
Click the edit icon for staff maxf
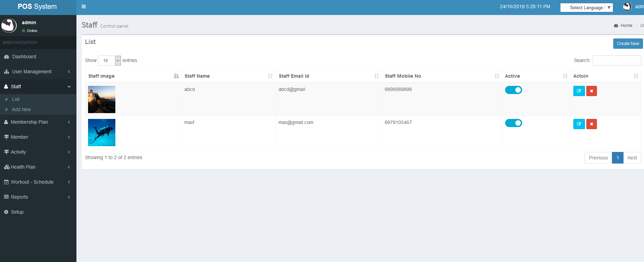579,124
